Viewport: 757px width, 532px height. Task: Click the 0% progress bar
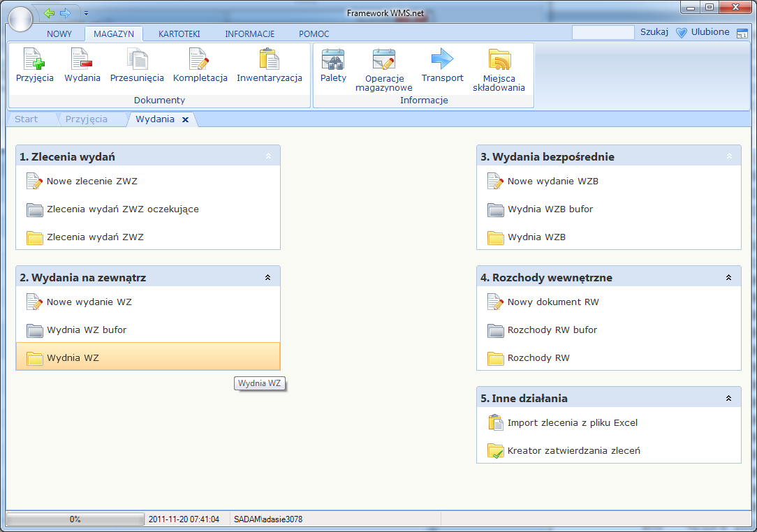[75, 519]
